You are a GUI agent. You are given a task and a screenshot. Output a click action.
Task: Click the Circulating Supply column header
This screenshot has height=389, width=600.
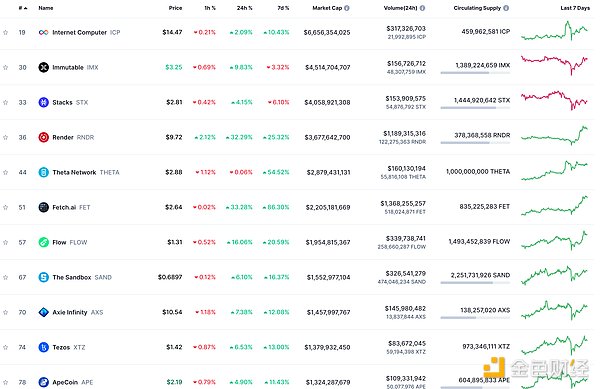(477, 8)
